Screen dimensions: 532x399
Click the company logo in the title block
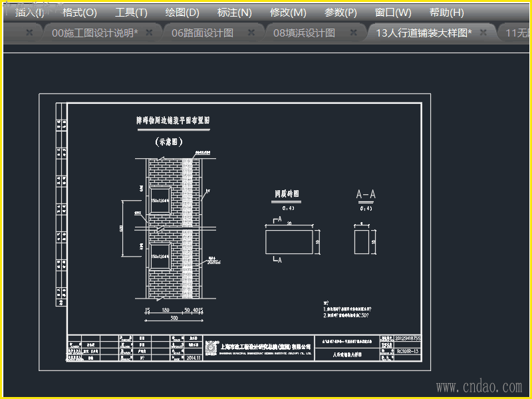click(x=211, y=348)
